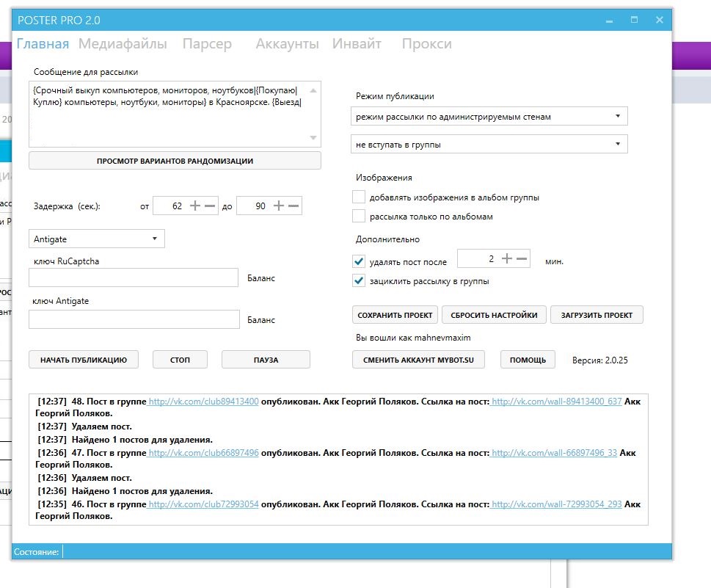Open the Парсер tab
711x588 pixels.
pyautogui.click(x=207, y=44)
